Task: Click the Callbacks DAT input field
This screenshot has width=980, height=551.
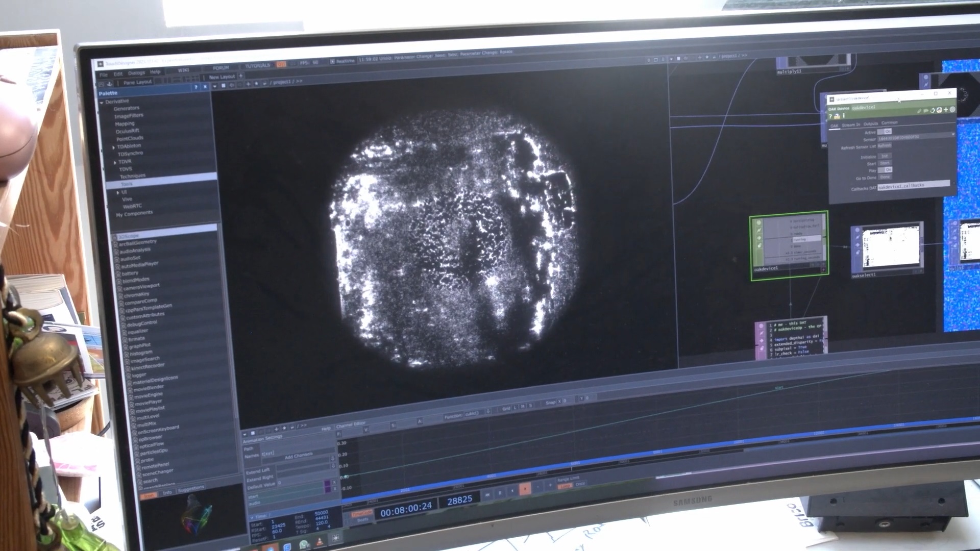Action: coord(914,185)
